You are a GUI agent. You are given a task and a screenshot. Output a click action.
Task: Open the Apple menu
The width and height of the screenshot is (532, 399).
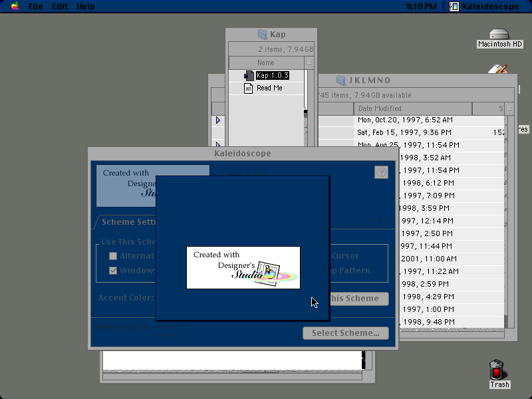click(15, 7)
